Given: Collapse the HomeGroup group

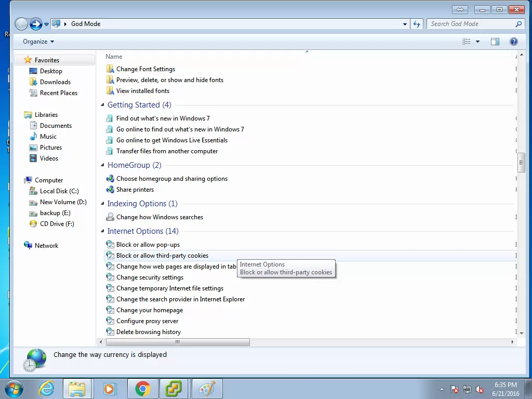Looking at the screenshot, I should pyautogui.click(x=102, y=165).
